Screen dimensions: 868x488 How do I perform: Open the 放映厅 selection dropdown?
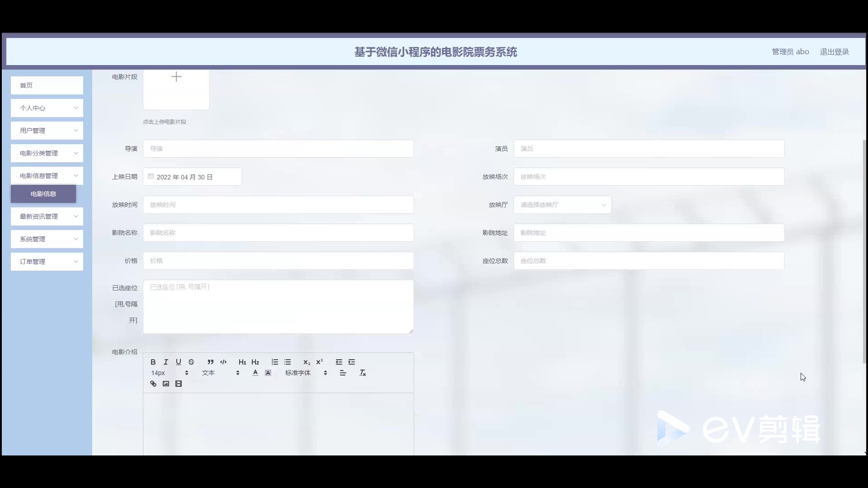point(562,205)
